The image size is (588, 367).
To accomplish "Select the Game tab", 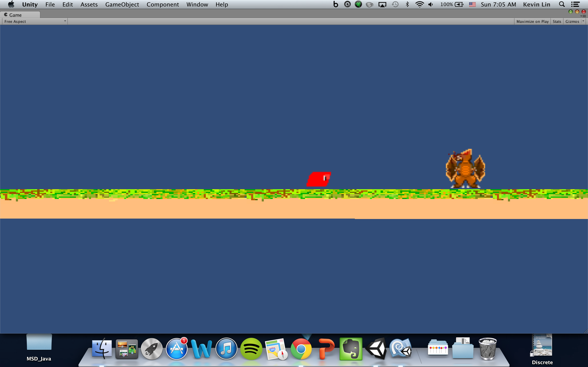I will click(15, 15).
